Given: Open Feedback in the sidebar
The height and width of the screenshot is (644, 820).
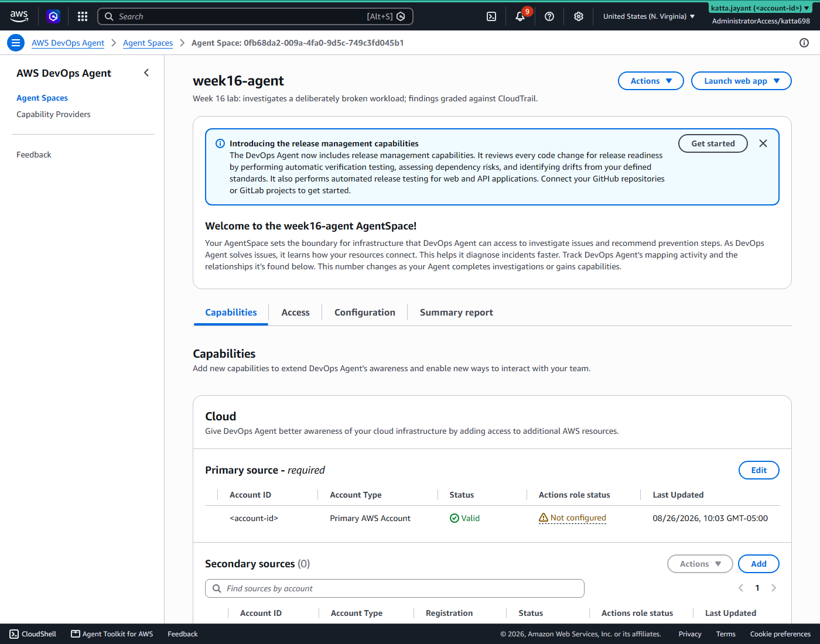Looking at the screenshot, I should [x=34, y=155].
